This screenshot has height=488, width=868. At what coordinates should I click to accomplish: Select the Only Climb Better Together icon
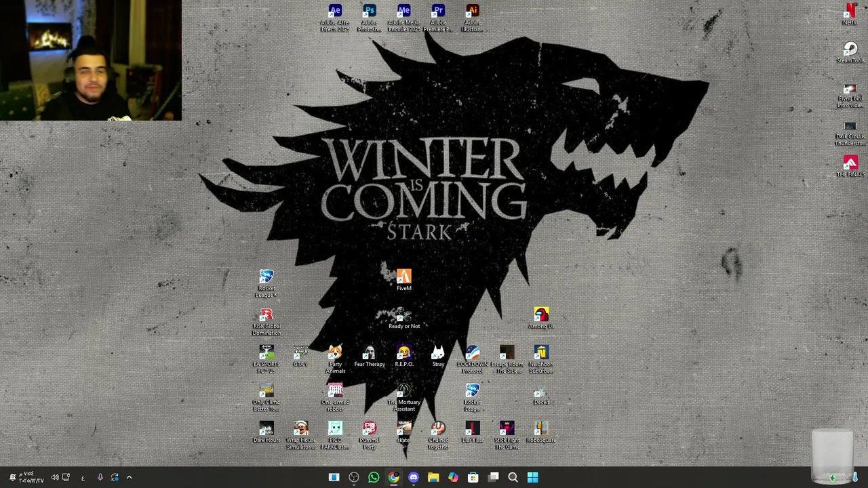[267, 397]
